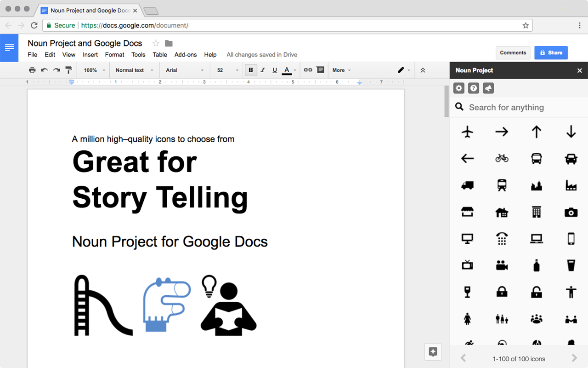Viewport: 588px width, 368px height.
Task: Insert the woman in dress icon
Action: (467, 318)
